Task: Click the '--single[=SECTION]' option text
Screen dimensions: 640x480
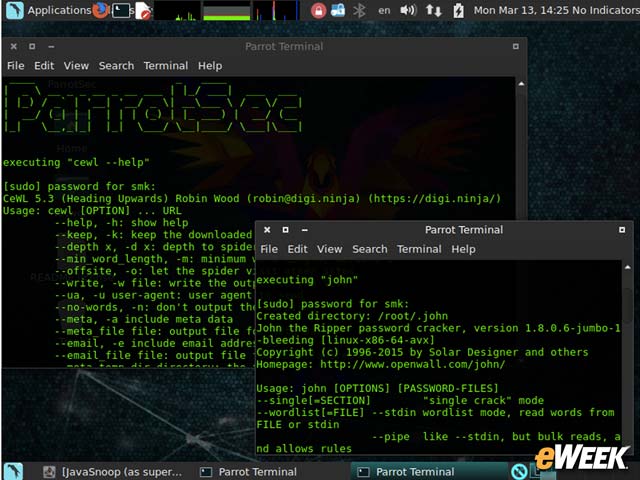Action: point(313,400)
